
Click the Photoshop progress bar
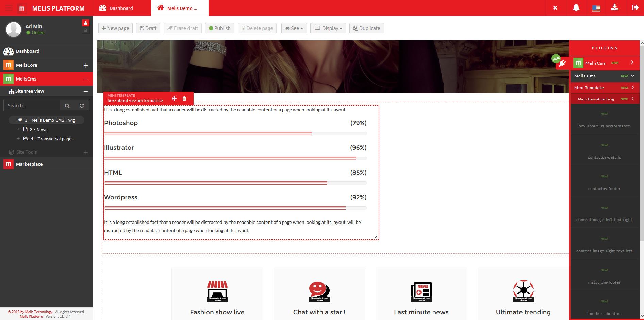[x=235, y=134]
